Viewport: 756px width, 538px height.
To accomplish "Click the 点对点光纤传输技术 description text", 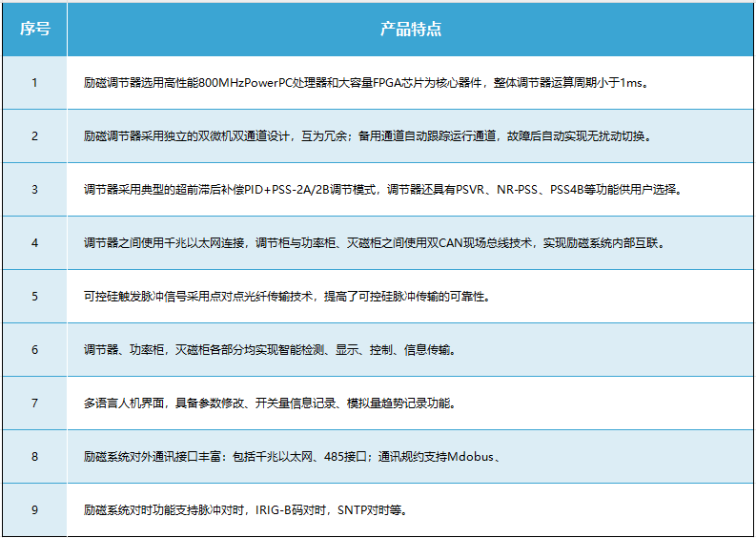I will (286, 297).
